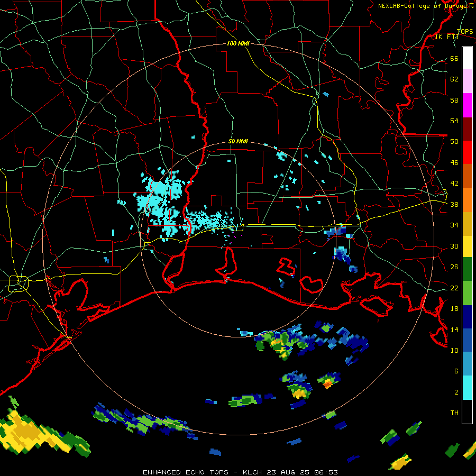Click the '14' legend value
The width and height of the screenshot is (476, 476).
click(454, 329)
